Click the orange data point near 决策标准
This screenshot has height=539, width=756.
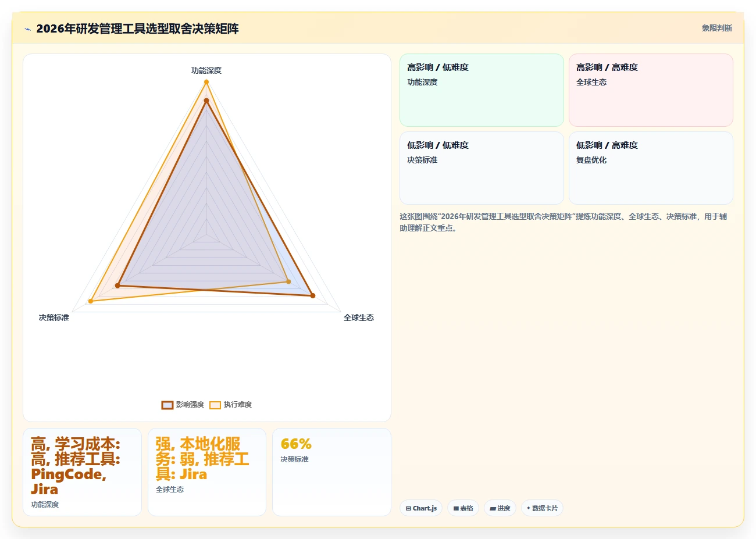pos(91,301)
